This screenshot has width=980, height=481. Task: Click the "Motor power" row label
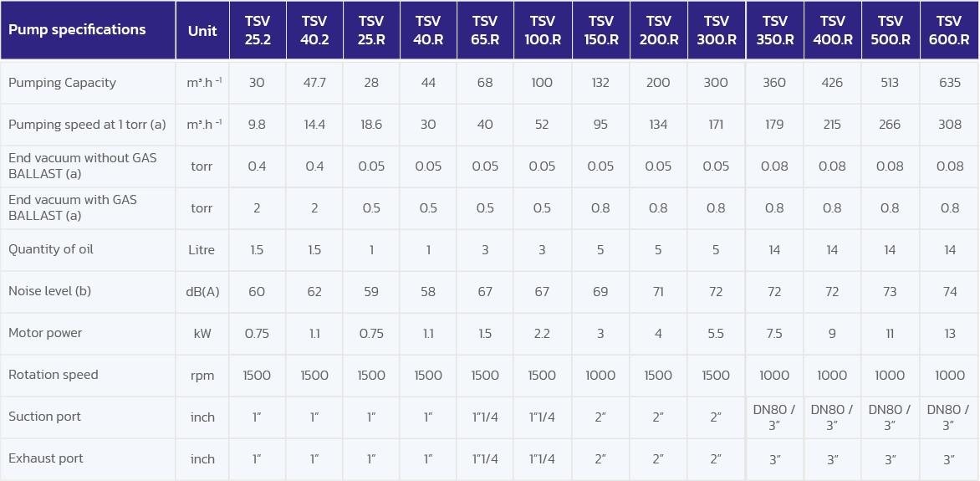click(x=45, y=333)
